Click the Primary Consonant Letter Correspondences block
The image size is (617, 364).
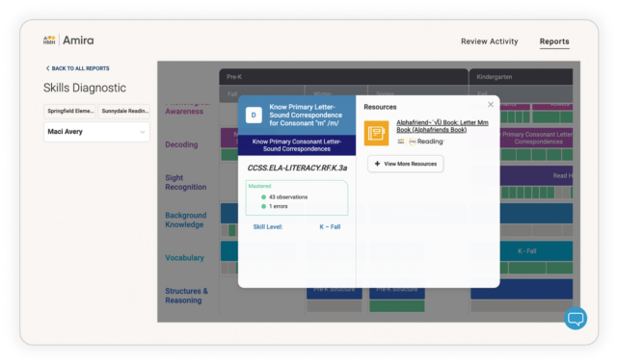[536, 138]
